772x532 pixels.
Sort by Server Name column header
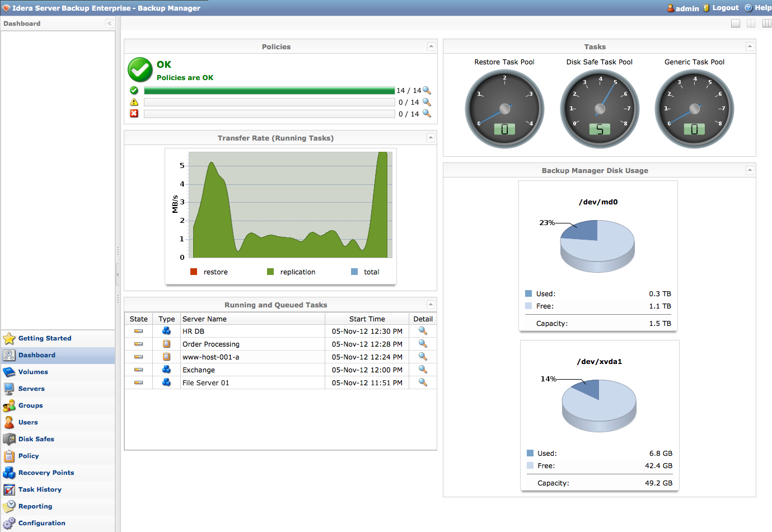252,319
